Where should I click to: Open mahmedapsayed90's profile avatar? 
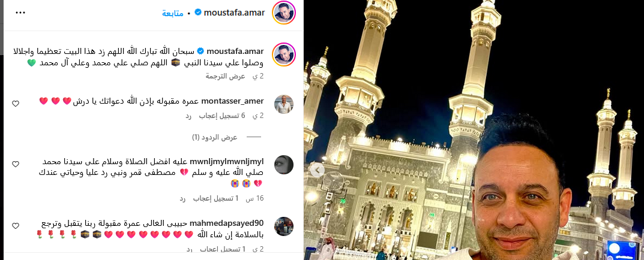pos(284,226)
